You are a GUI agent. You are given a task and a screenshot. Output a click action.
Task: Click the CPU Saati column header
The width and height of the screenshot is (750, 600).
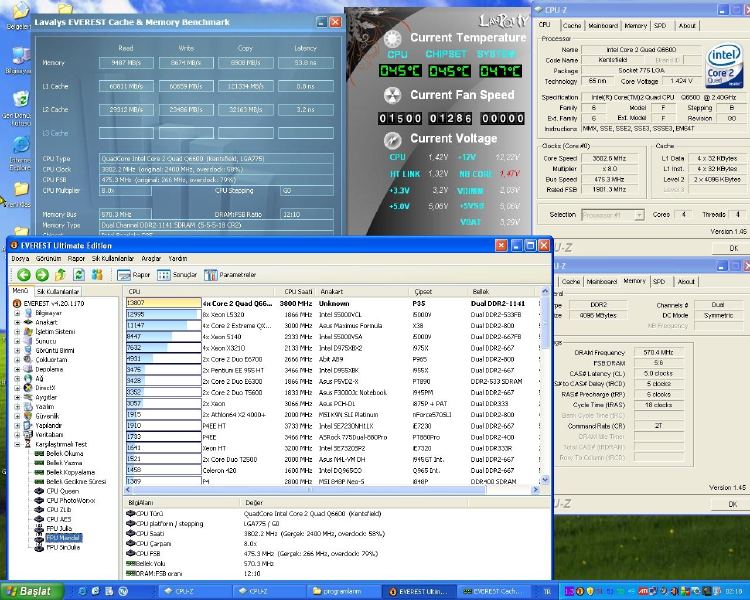point(296,291)
